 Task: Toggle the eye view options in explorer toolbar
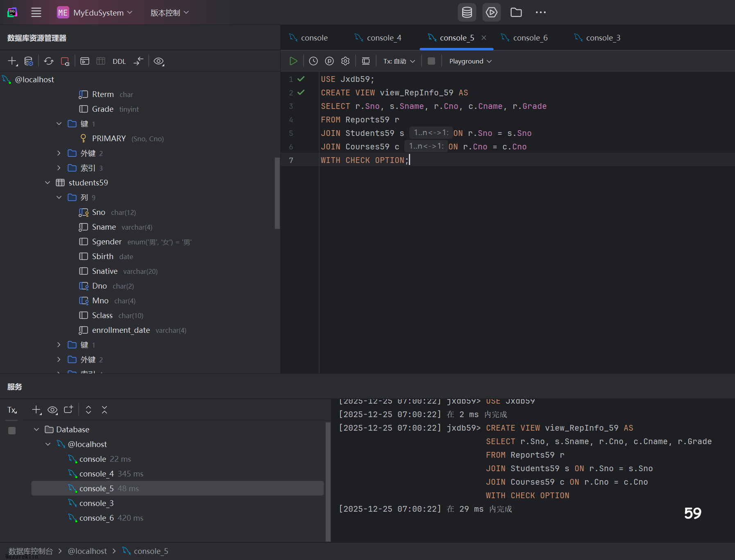(159, 61)
